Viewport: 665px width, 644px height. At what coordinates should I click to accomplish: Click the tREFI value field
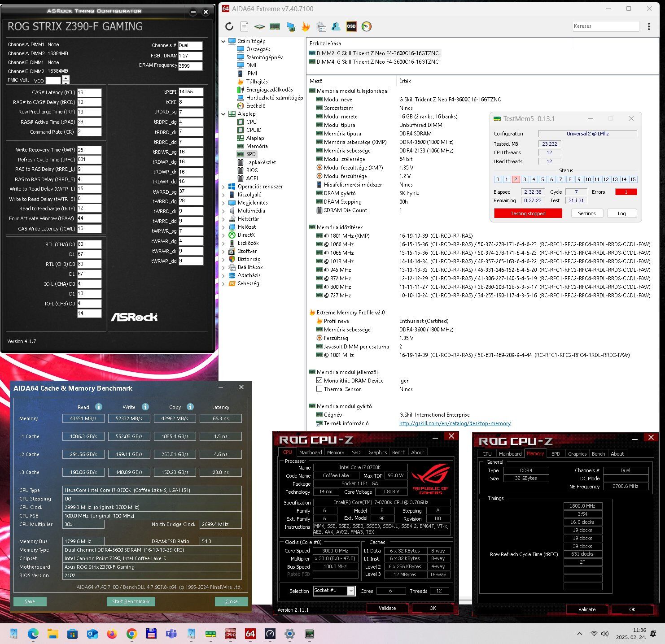191,91
